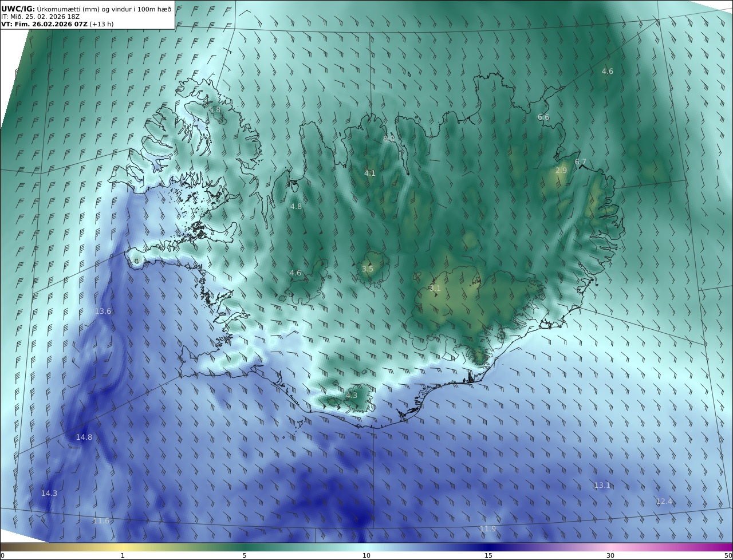Click the colorbar tick label 10
This screenshot has height=560, width=733.
coord(366,555)
